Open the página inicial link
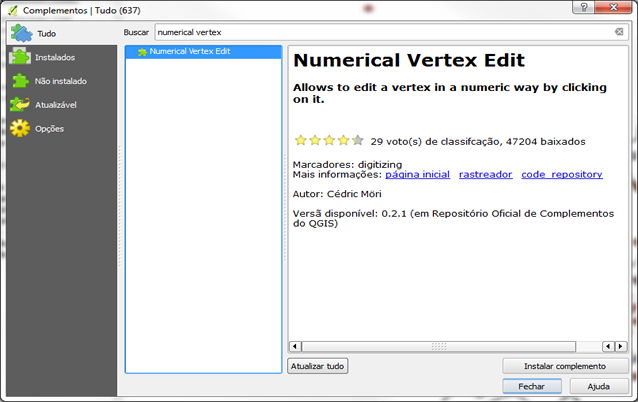The width and height of the screenshot is (638, 402). [x=417, y=174]
